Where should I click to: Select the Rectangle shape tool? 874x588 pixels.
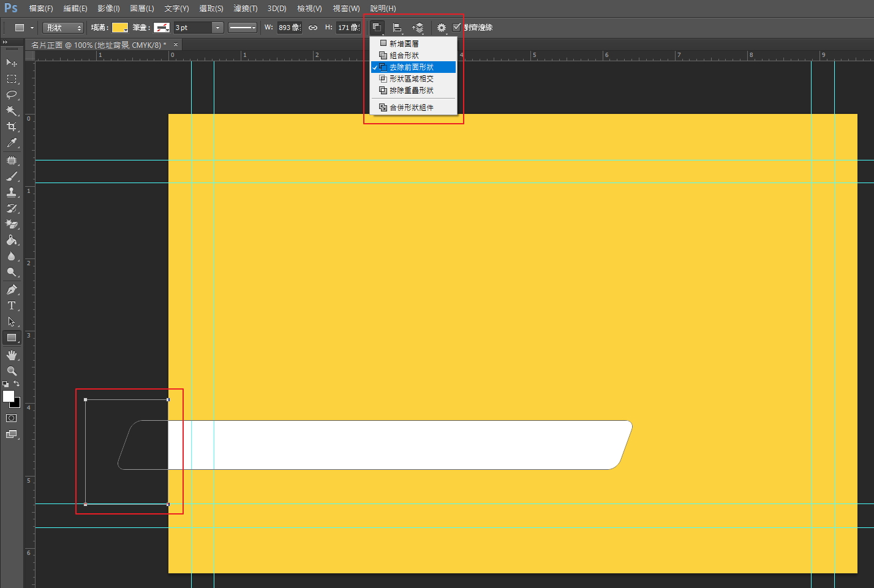click(12, 337)
